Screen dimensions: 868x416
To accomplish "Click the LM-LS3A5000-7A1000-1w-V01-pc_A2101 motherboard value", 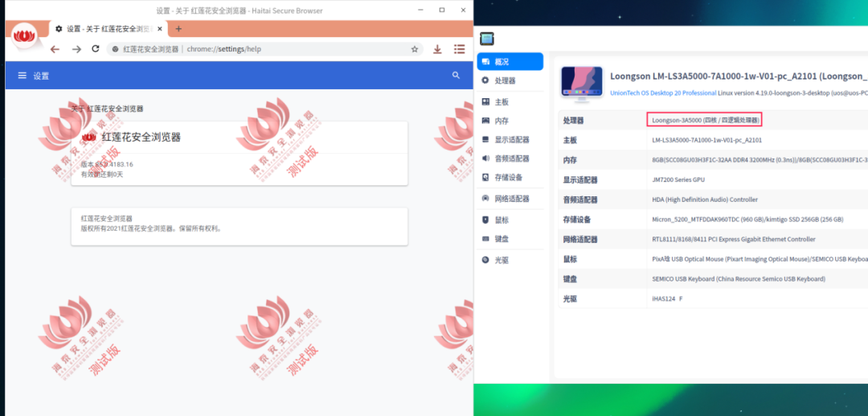I will pyautogui.click(x=707, y=140).
